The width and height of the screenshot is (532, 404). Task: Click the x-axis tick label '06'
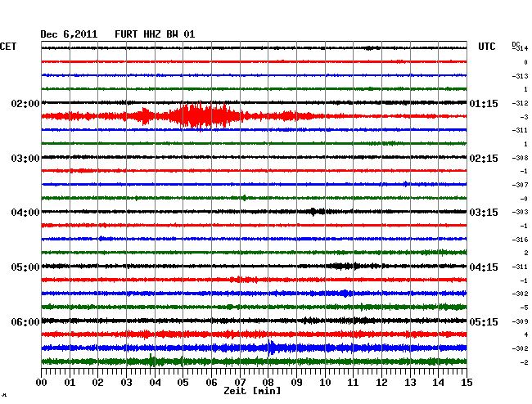tap(212, 383)
